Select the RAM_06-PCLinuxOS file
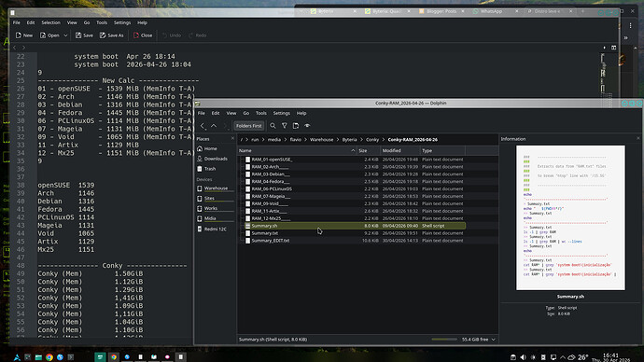Screen dimensions: 644x362 [272, 188]
